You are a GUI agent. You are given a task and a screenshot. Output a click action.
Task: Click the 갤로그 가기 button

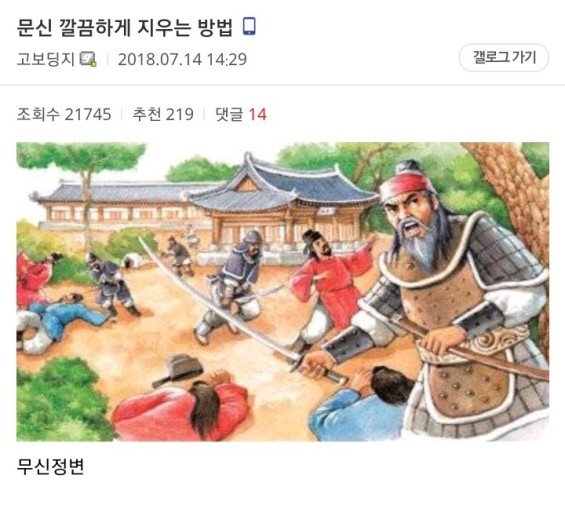pos(503,58)
